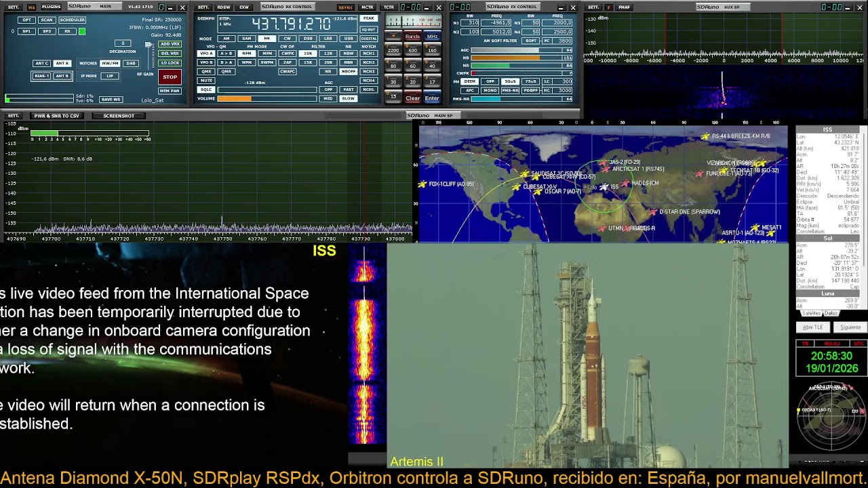Click the orange F button in AUX SP
The image size is (868, 488).
pos(608,7)
